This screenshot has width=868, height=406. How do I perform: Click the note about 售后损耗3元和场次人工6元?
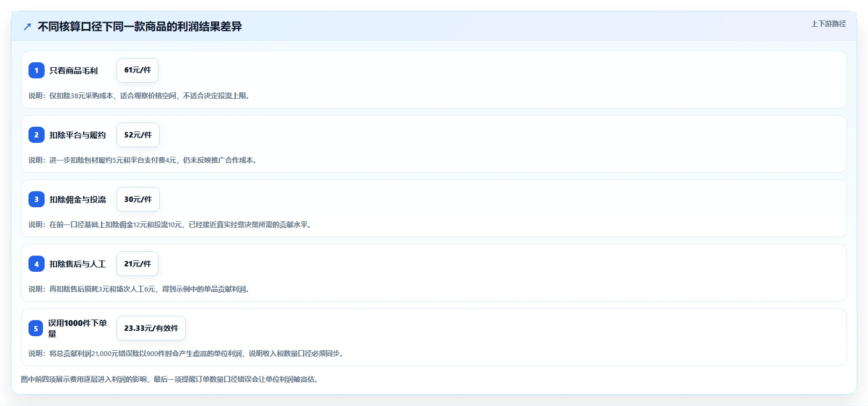(x=140, y=289)
